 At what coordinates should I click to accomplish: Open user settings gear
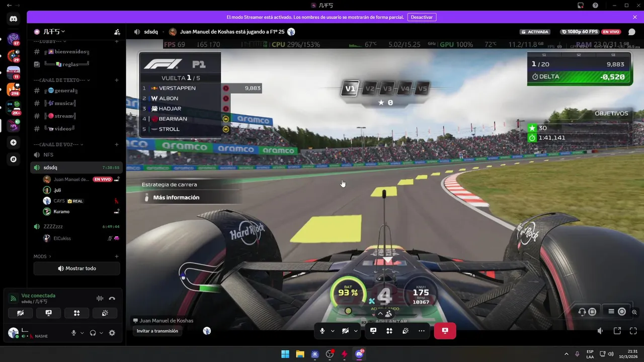(112, 333)
